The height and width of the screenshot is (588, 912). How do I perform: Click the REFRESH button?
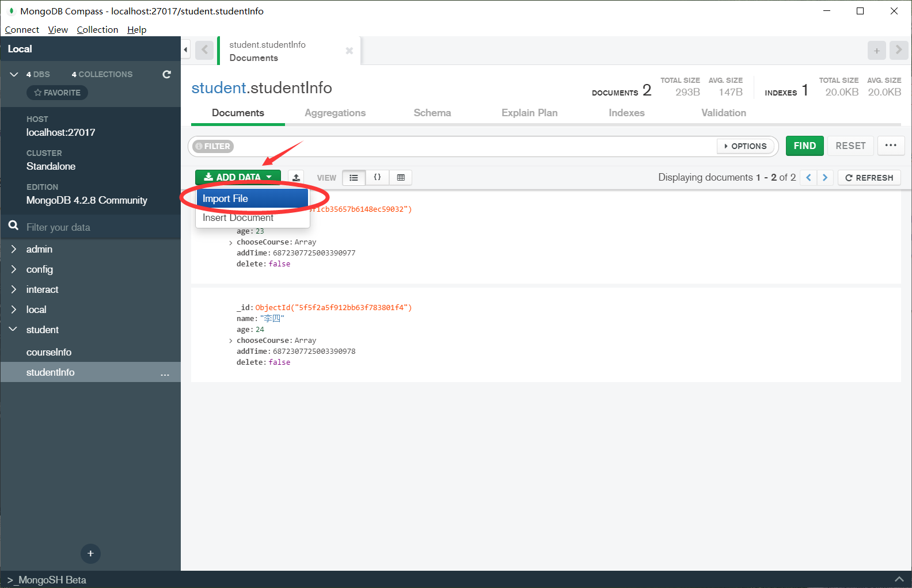869,178
